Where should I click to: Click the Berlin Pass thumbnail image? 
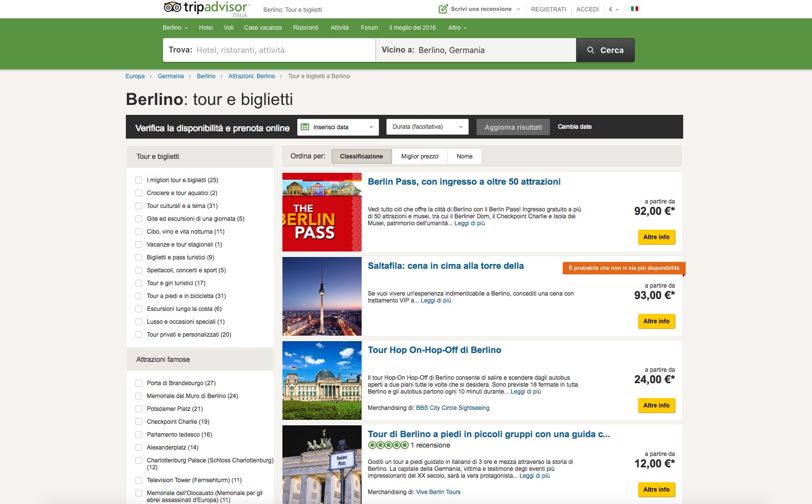pyautogui.click(x=322, y=212)
